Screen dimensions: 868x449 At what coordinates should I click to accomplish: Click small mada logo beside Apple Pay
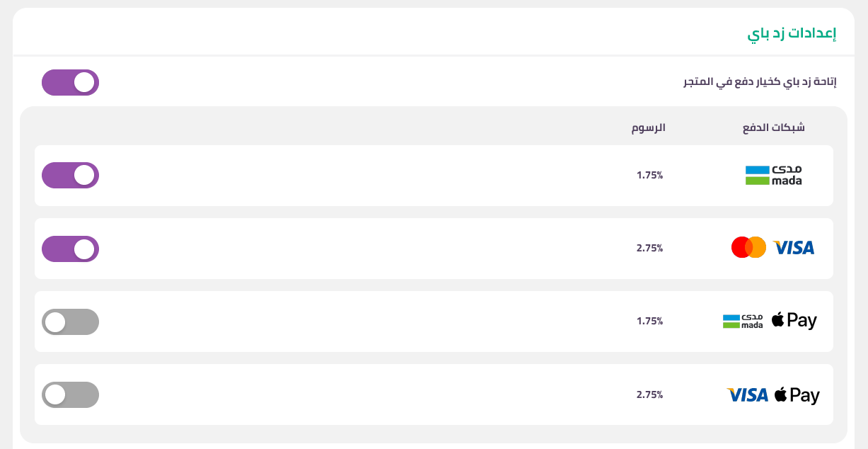743,322
